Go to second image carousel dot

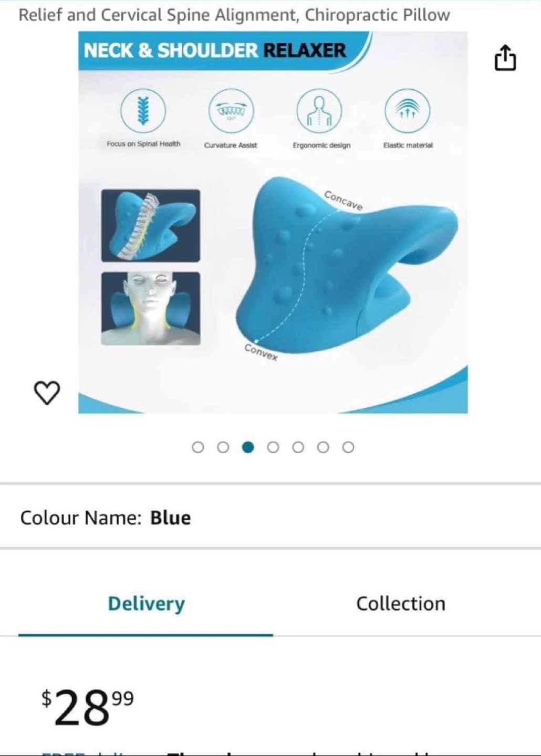[223, 447]
